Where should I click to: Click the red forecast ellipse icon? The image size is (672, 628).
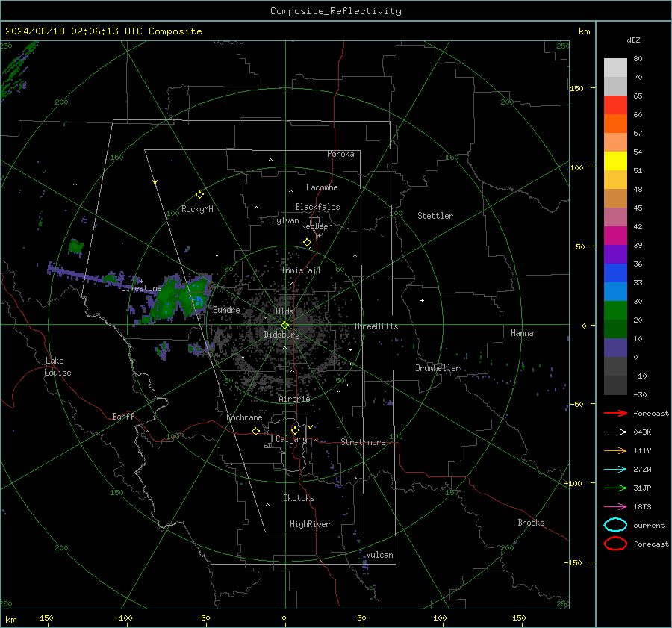[x=615, y=544]
